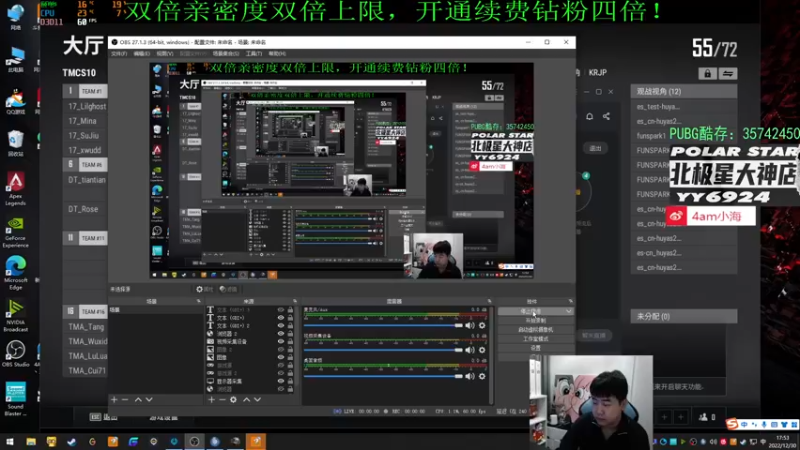800x450 pixels.
Task: Mute the 麦克风/Aux audio channel
Action: tap(470, 326)
